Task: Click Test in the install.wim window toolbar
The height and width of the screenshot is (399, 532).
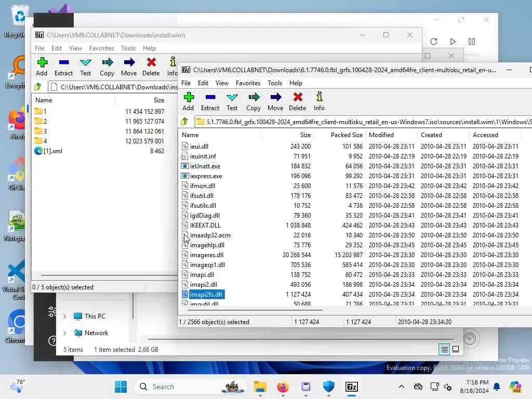Action: [x=85, y=66]
